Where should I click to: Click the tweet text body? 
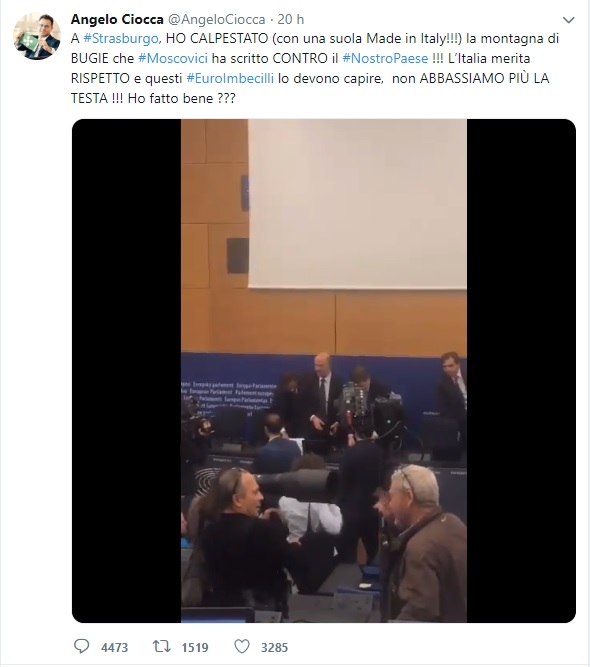pyautogui.click(x=315, y=68)
